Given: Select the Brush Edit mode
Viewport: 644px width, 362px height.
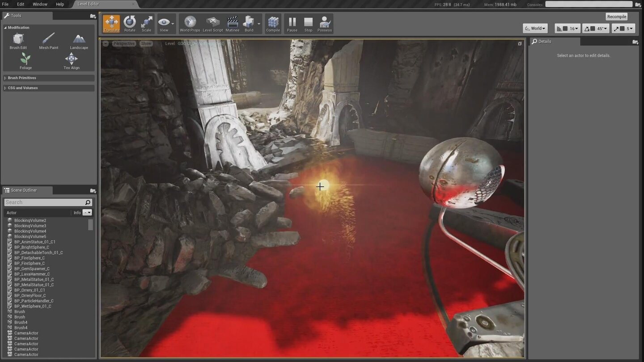Looking at the screenshot, I should (x=18, y=40).
